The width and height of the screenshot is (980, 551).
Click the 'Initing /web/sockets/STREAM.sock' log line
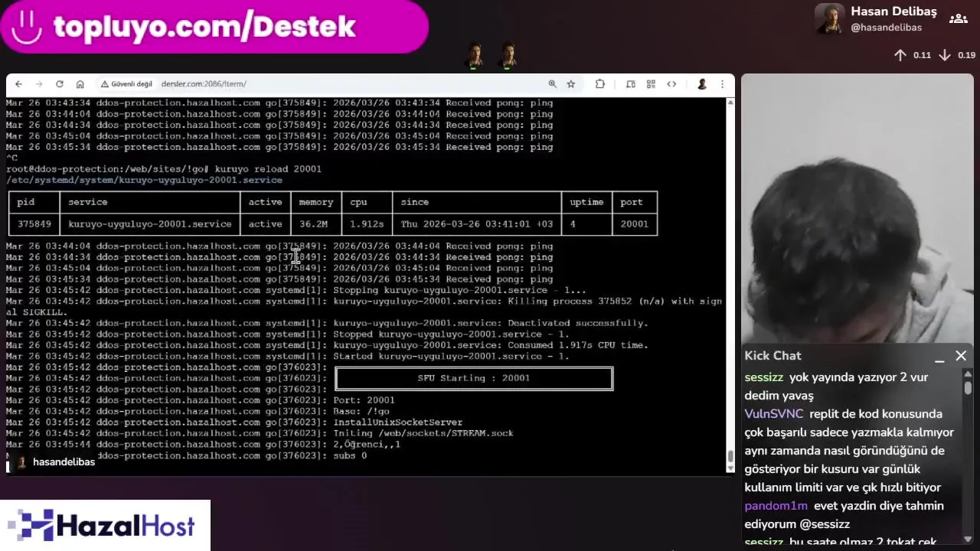point(423,433)
